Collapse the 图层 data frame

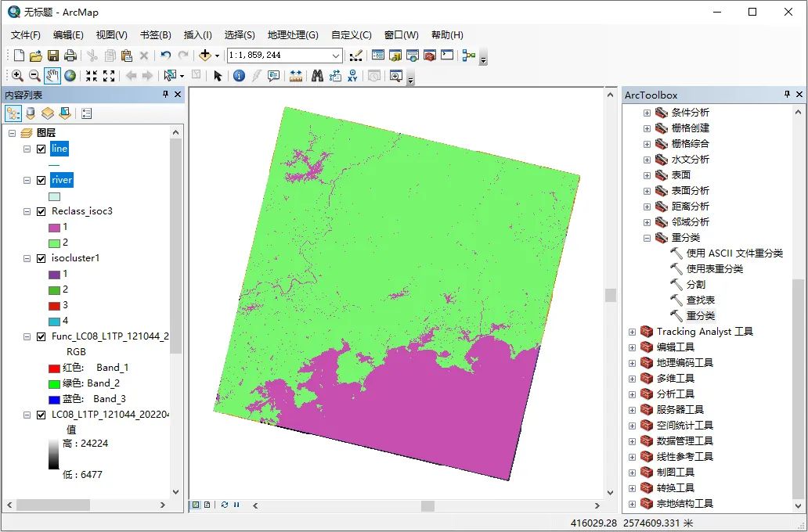tap(12, 133)
